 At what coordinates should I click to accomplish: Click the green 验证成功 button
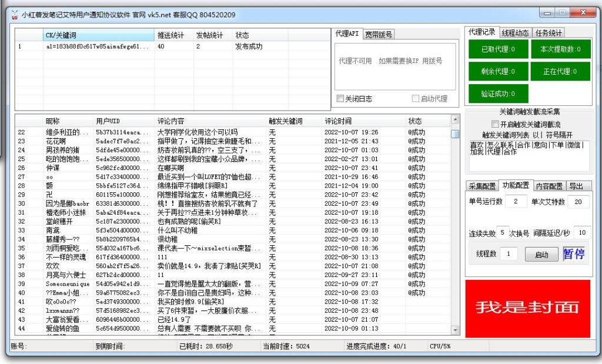tap(498, 93)
